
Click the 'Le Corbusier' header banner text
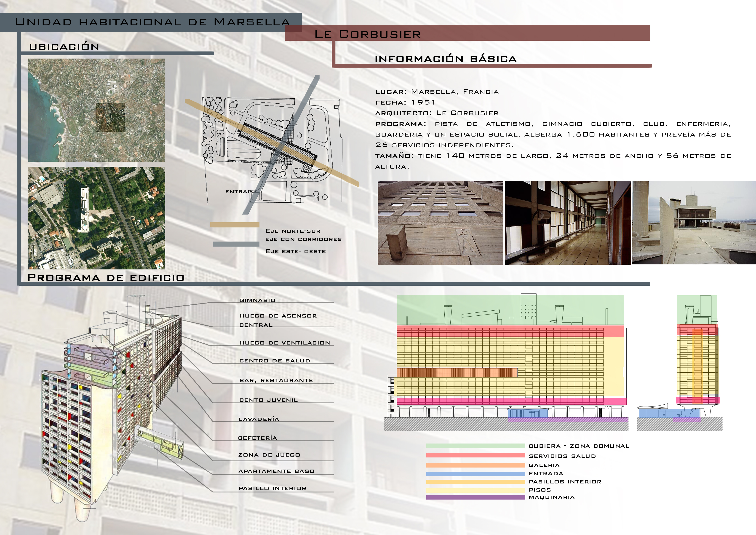point(367,34)
